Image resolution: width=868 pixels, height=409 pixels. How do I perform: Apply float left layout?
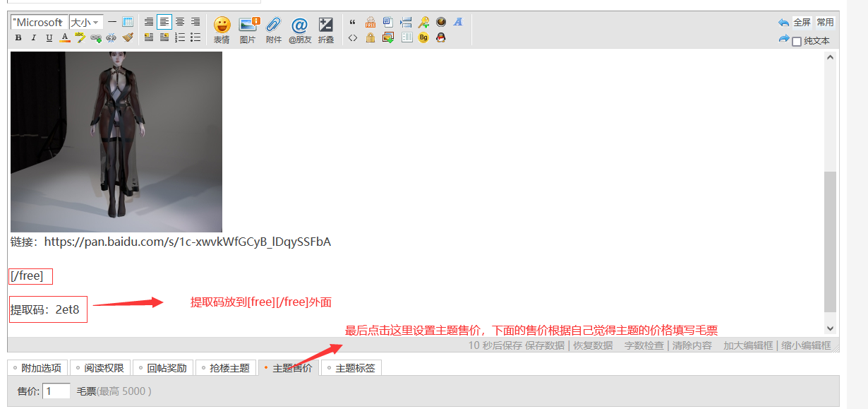pos(149,38)
